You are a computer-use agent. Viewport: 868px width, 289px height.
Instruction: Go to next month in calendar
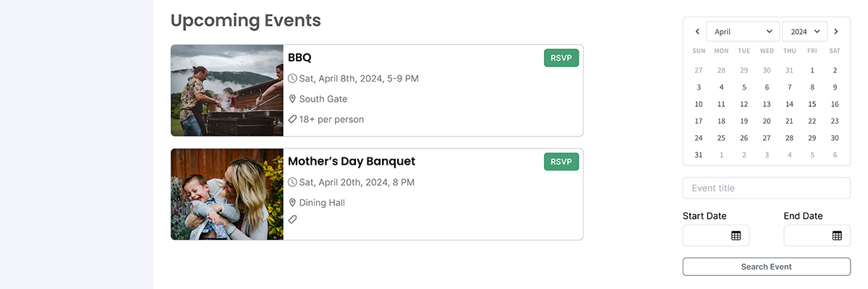point(836,32)
